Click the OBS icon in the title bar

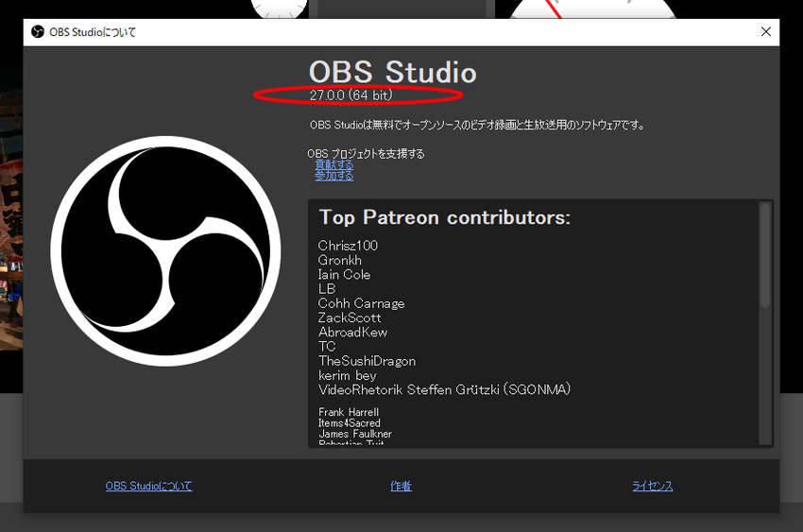[x=38, y=32]
